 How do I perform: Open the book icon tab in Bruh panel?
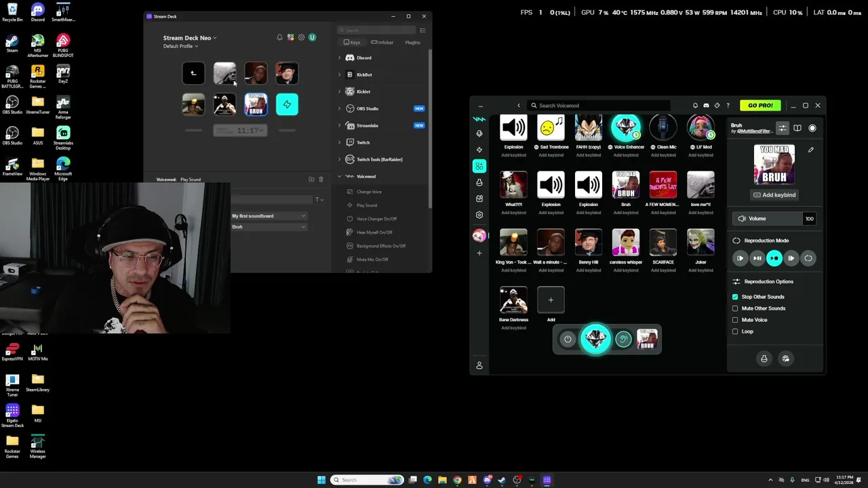(x=797, y=128)
